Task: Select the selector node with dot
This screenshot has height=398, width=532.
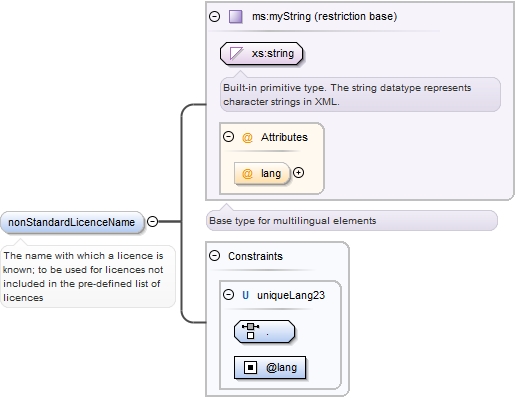Action: coord(264,331)
